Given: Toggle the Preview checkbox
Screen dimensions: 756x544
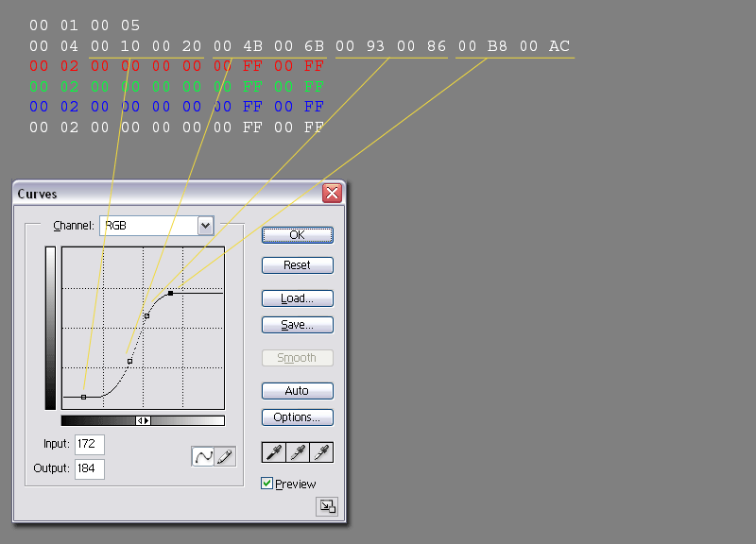Looking at the screenshot, I should 267,484.
